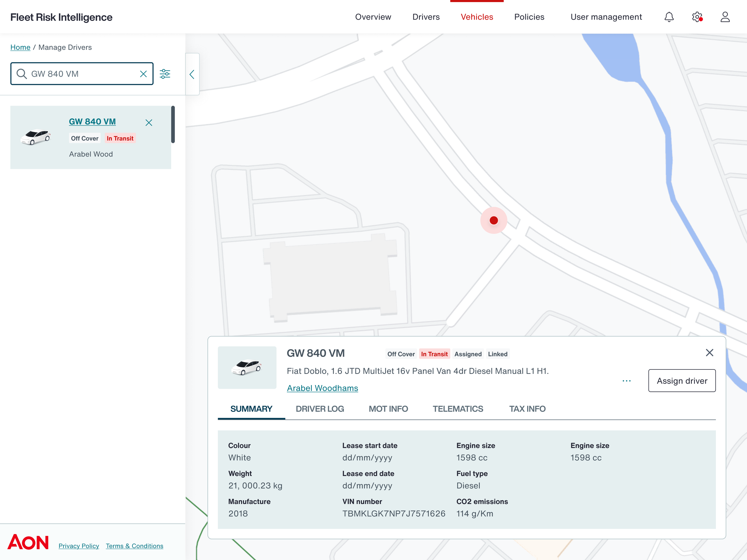Remove GW 840 VM result card
Screen dimensions: 747x560
pos(149,122)
